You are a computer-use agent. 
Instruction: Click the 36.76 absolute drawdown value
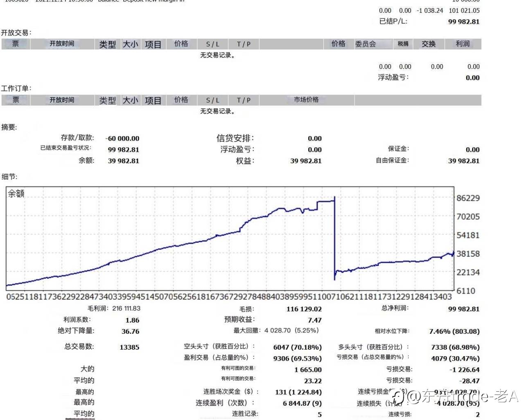click(x=130, y=332)
